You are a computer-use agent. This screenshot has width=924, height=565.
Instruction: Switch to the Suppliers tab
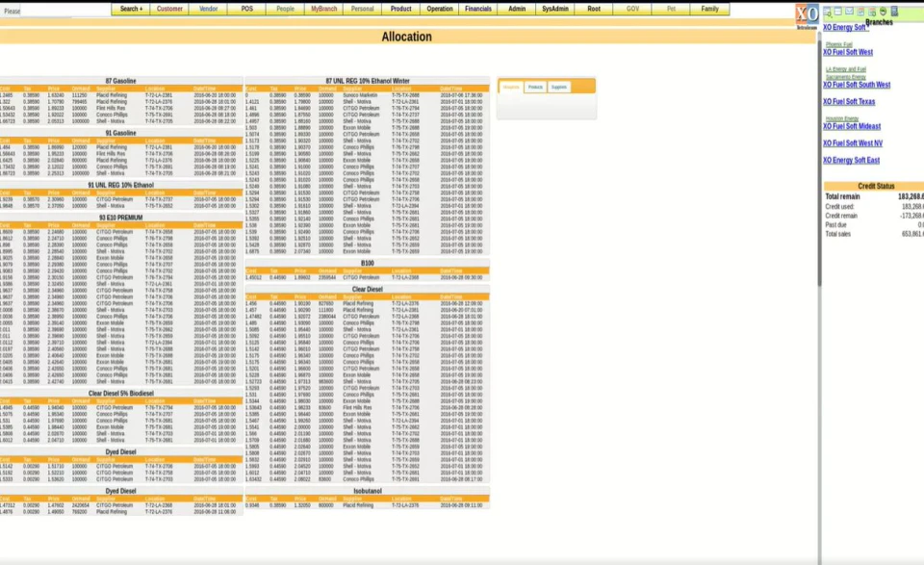tap(558, 87)
